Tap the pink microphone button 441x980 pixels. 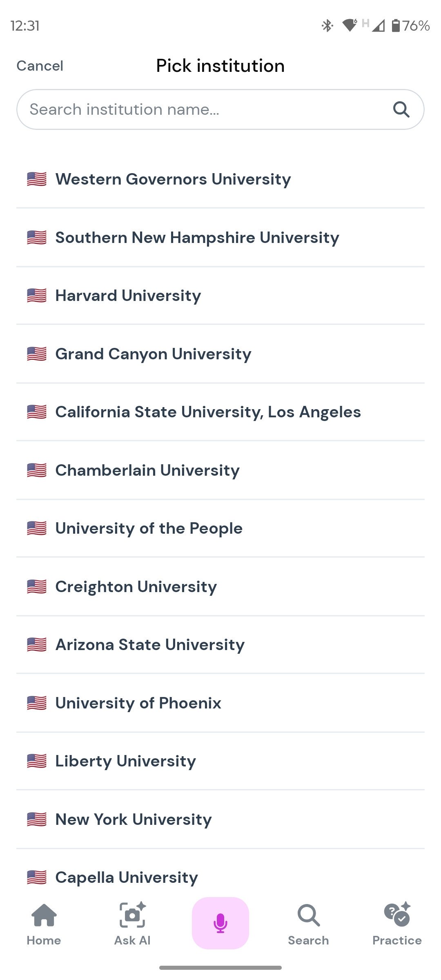[220, 923]
